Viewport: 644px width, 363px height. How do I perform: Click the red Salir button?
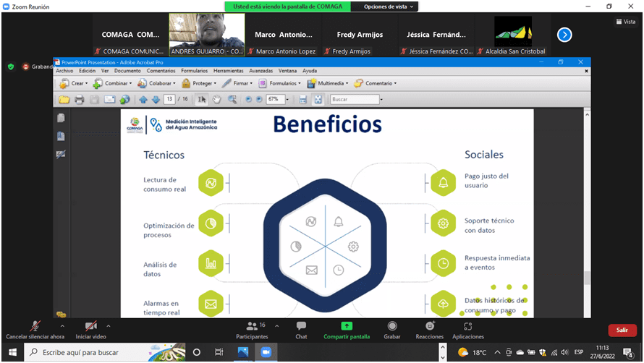tap(622, 330)
